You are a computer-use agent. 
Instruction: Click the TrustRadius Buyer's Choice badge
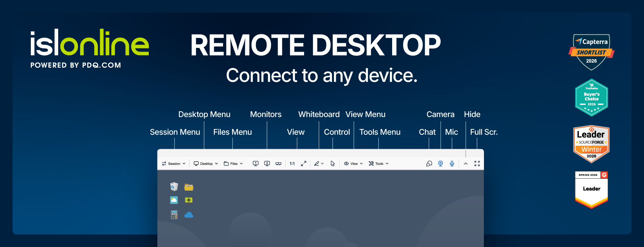(x=591, y=98)
